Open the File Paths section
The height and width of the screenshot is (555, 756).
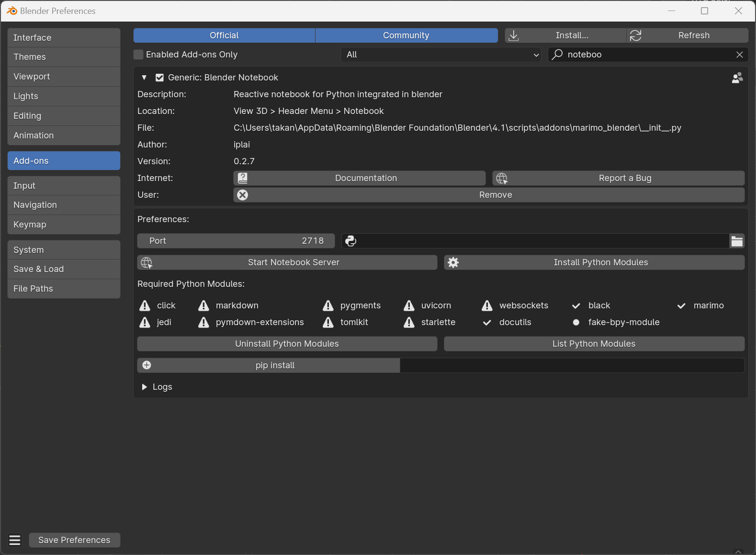coord(64,289)
